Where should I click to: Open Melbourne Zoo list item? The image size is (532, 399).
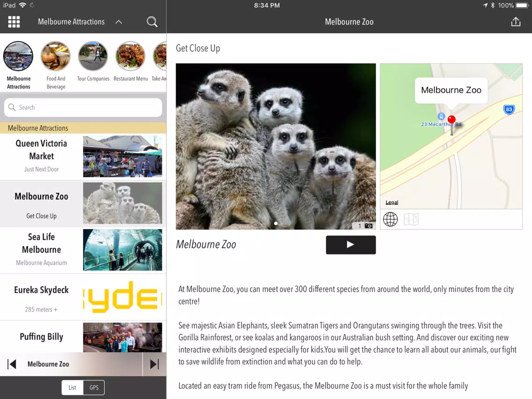pos(83,203)
